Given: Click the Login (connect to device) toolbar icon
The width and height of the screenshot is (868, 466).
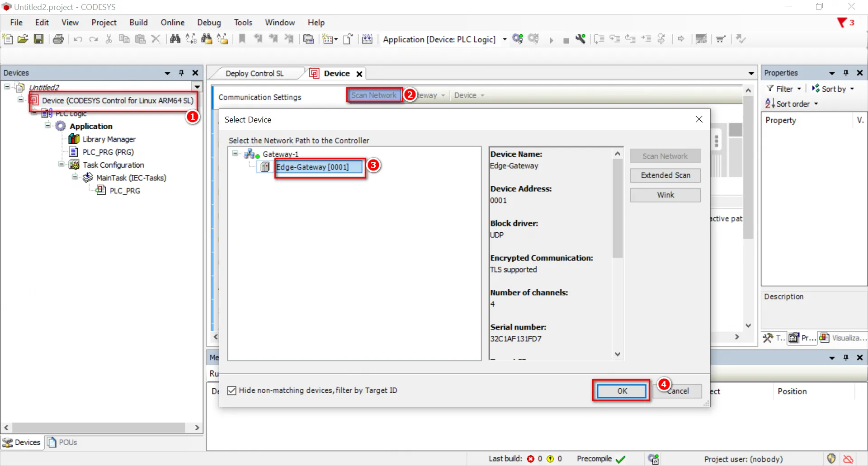Looking at the screenshot, I should coord(518,39).
